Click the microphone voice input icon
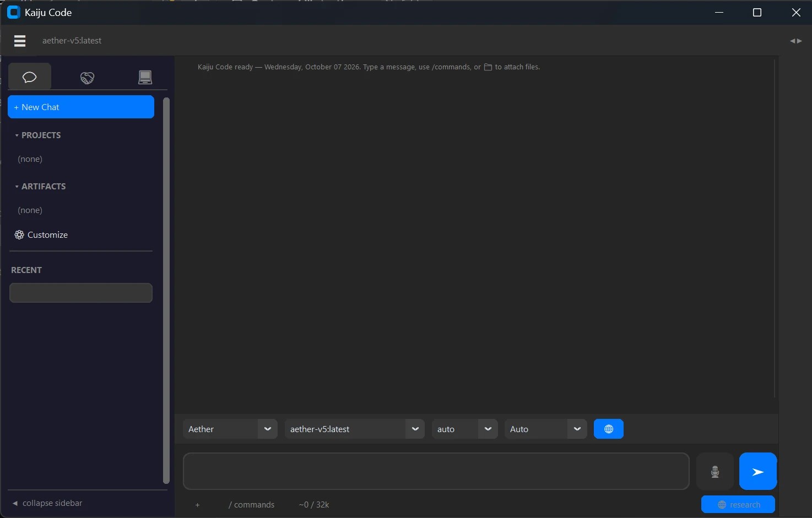 click(x=715, y=471)
